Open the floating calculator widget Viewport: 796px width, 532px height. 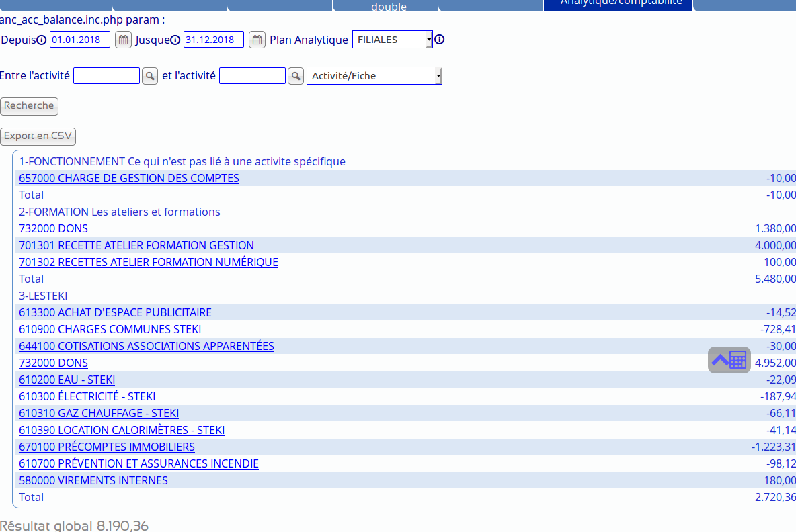point(729,360)
